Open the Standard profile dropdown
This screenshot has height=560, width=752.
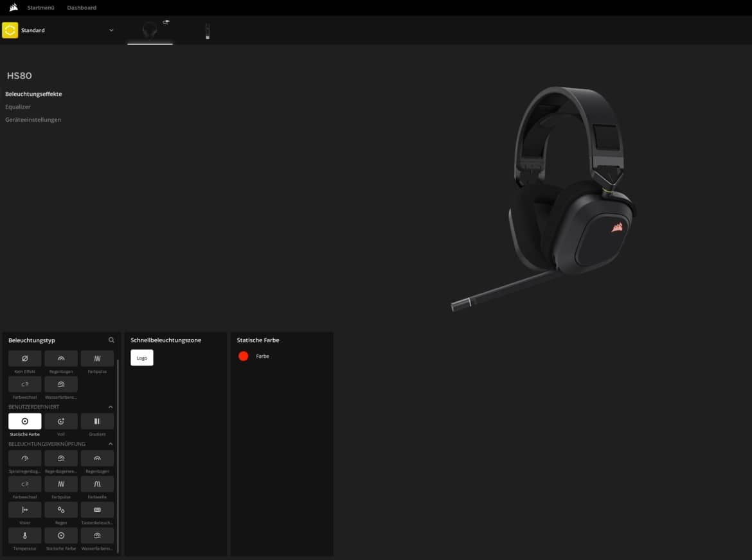click(111, 30)
